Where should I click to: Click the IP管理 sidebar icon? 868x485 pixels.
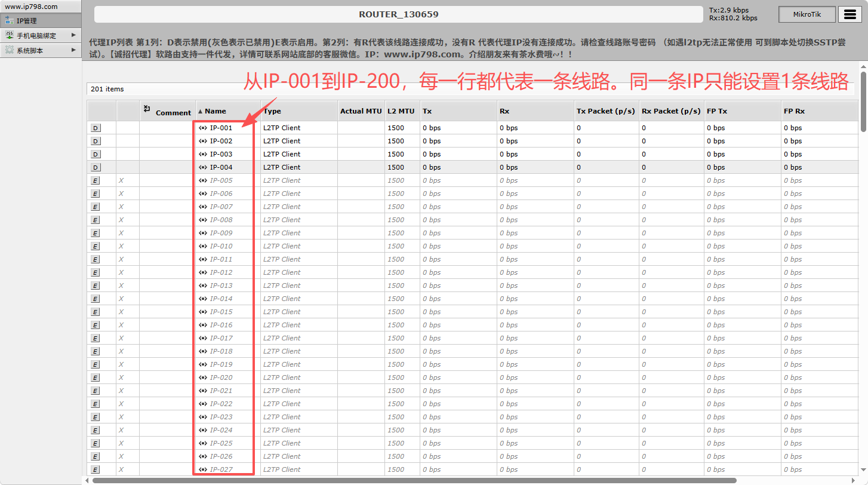[x=10, y=21]
